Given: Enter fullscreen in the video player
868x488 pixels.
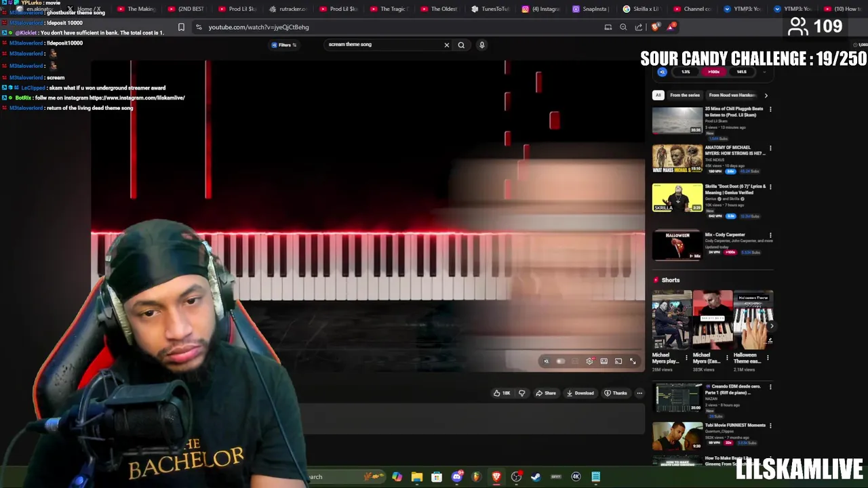Looking at the screenshot, I should pyautogui.click(x=633, y=361).
